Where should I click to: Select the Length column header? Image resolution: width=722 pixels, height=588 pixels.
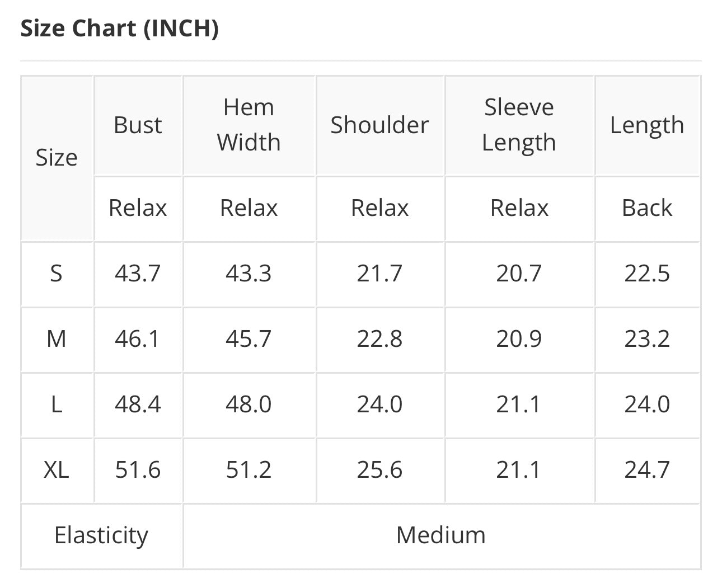pyautogui.click(x=647, y=125)
